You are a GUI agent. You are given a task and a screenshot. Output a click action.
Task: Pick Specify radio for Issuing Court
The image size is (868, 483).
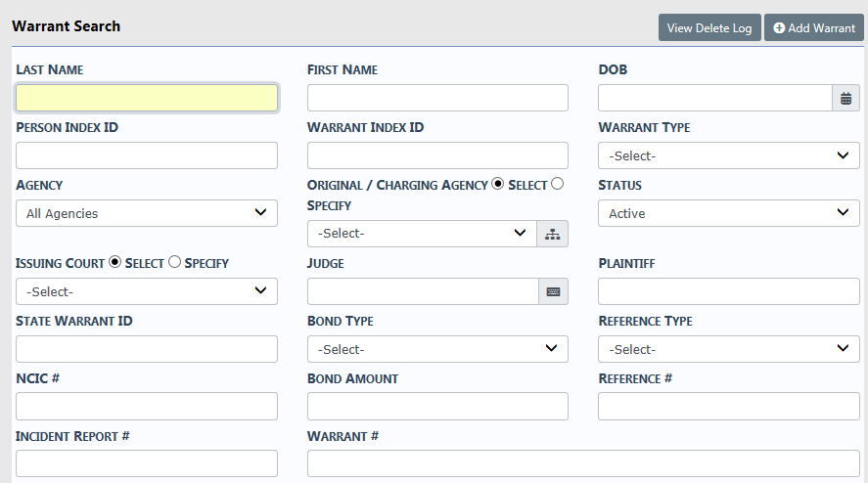(175, 262)
